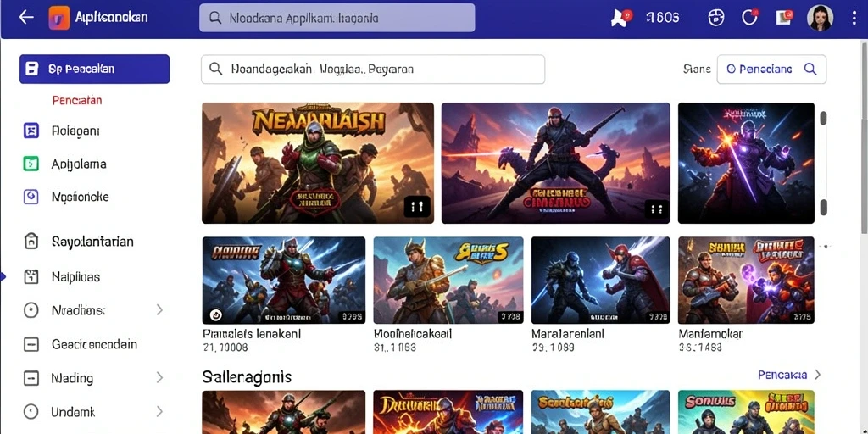The image size is (868, 434).
Task: Click the Nalpiioas calendar icon
Action: (31, 277)
